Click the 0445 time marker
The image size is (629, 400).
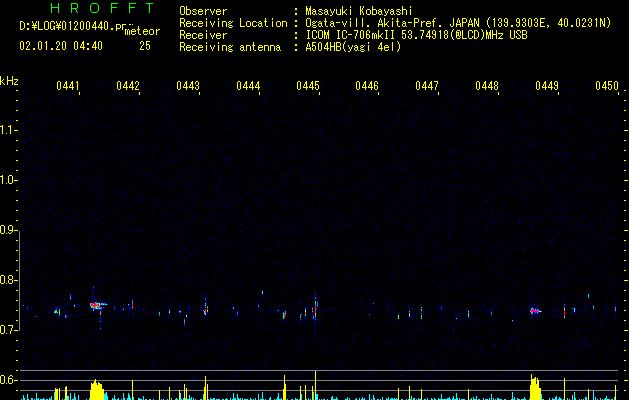[308, 86]
